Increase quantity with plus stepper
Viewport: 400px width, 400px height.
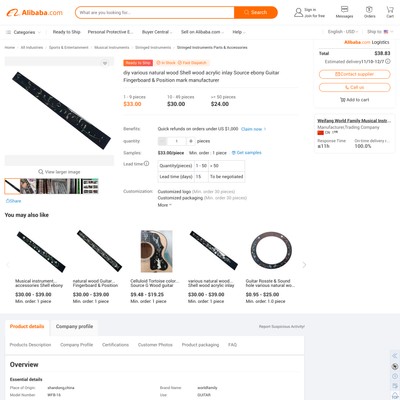(x=191, y=141)
